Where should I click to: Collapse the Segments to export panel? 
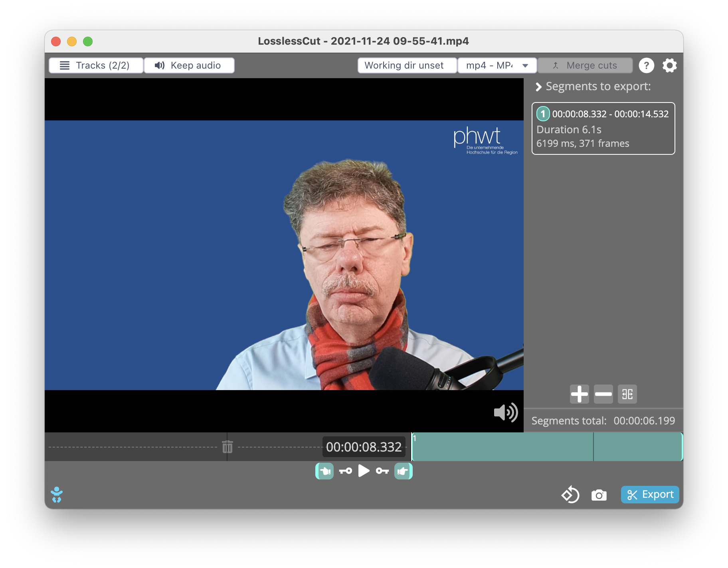click(x=538, y=87)
